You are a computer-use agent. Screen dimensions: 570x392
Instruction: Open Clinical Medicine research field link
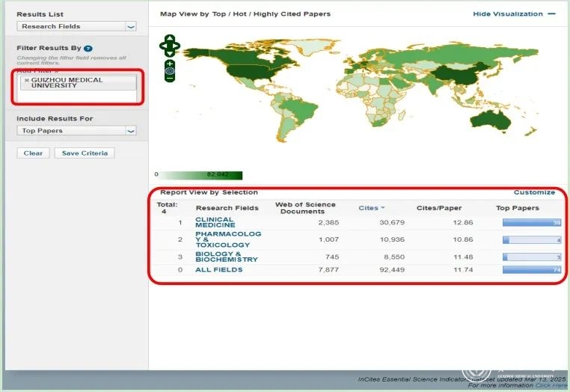[215, 222]
